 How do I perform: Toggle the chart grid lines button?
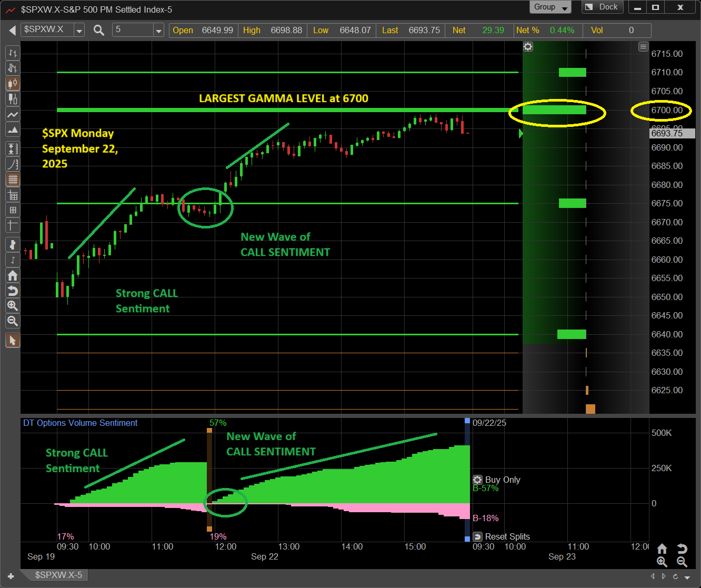pyautogui.click(x=13, y=180)
